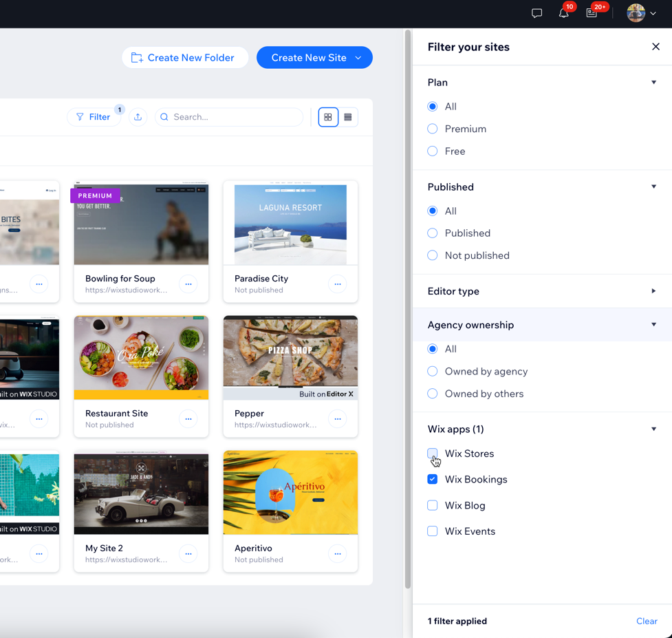672x638 pixels.
Task: Select the Published radio option
Action: click(x=433, y=233)
